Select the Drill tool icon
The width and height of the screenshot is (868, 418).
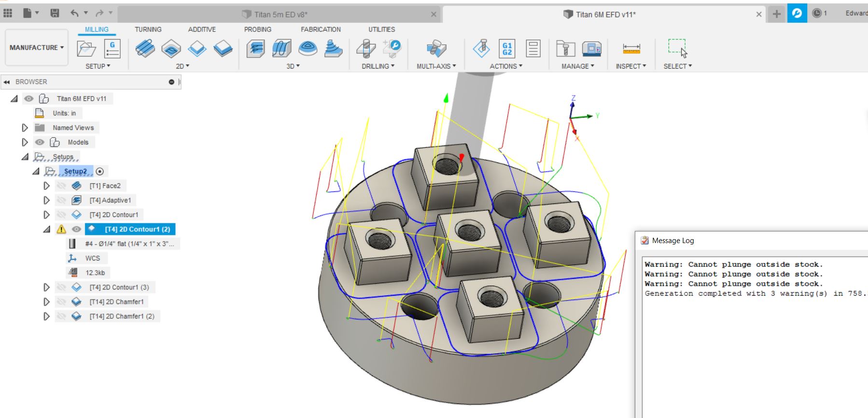pos(366,48)
